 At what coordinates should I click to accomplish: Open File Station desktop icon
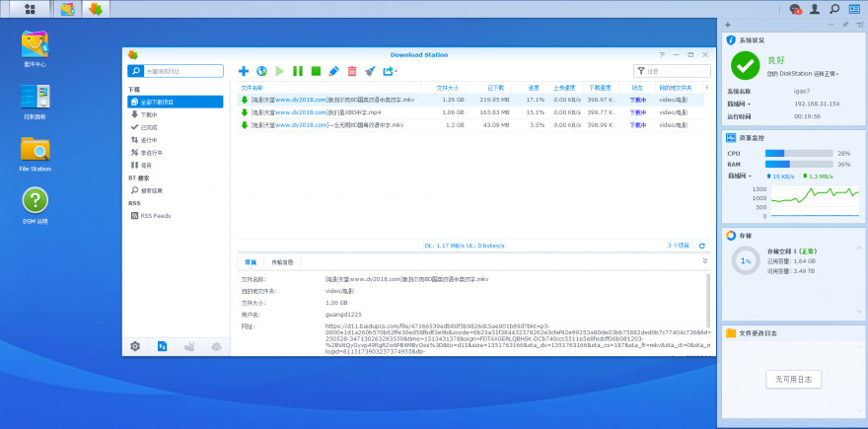pyautogui.click(x=35, y=150)
